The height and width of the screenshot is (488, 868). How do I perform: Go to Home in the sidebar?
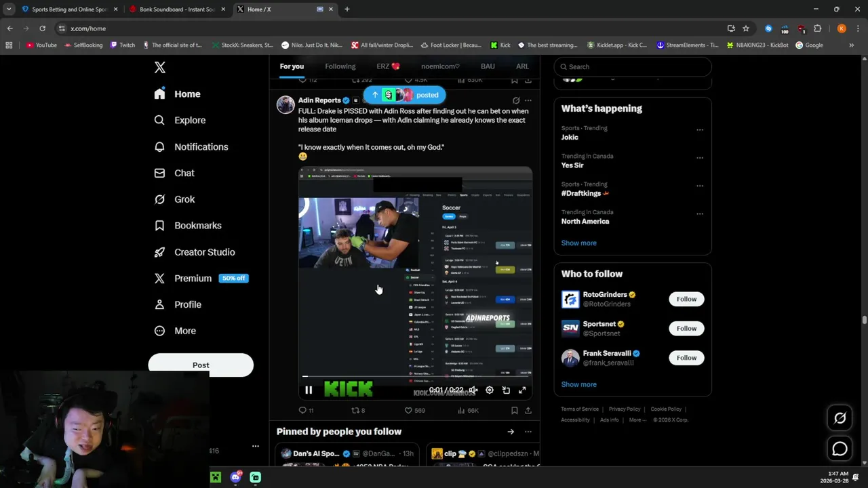177,94
